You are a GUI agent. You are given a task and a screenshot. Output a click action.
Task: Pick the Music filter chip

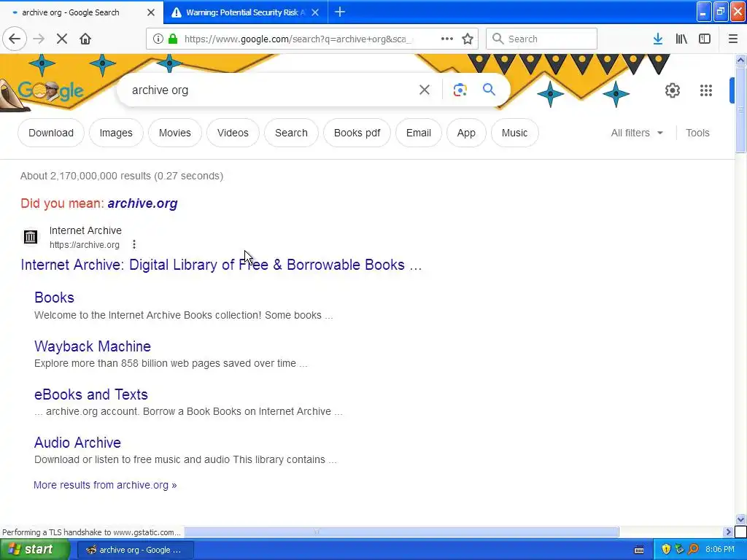tap(514, 133)
